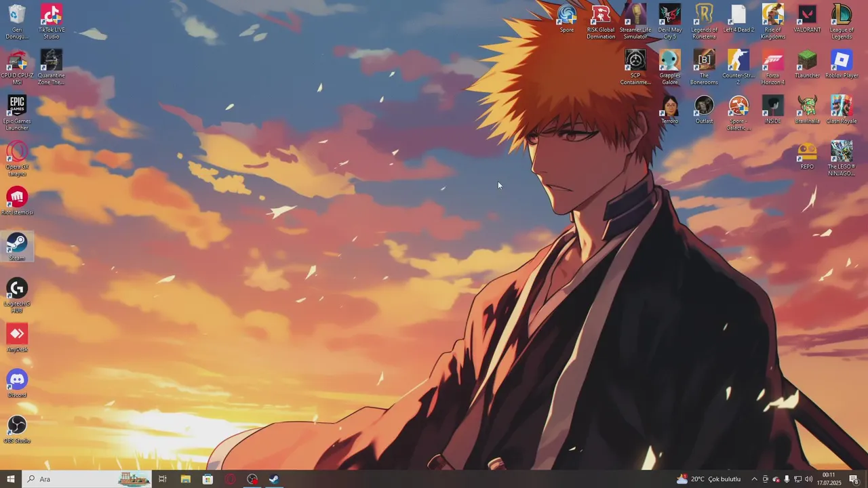868x488 pixels.
Task: Open File Explorer from the taskbar
Action: pos(185,479)
